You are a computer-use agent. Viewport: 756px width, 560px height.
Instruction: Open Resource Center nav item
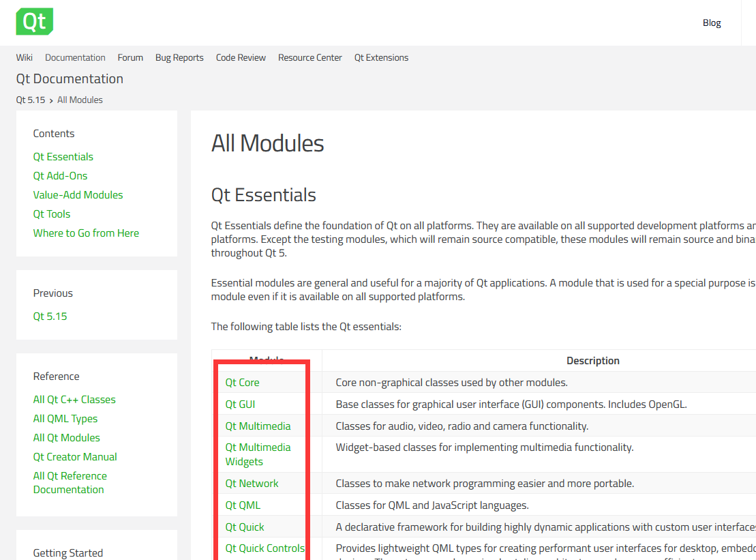(x=310, y=57)
